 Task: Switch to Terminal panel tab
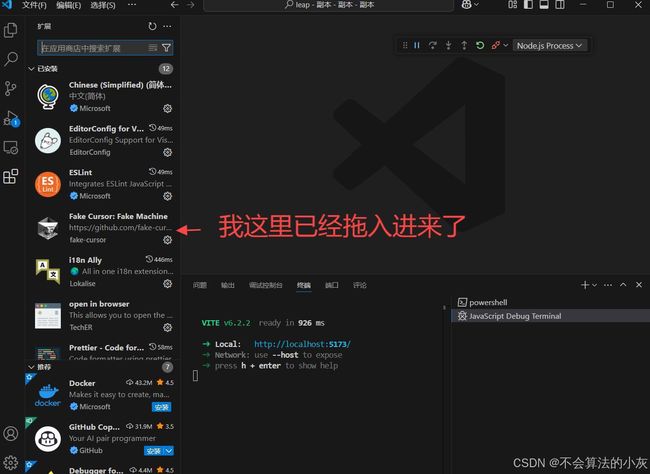303,285
